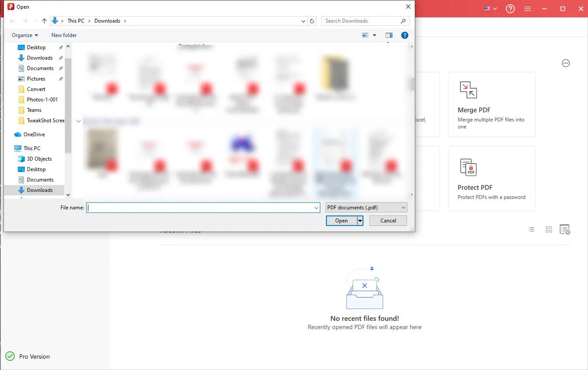Click the Cancel button
588x370 pixels.
pyautogui.click(x=387, y=221)
